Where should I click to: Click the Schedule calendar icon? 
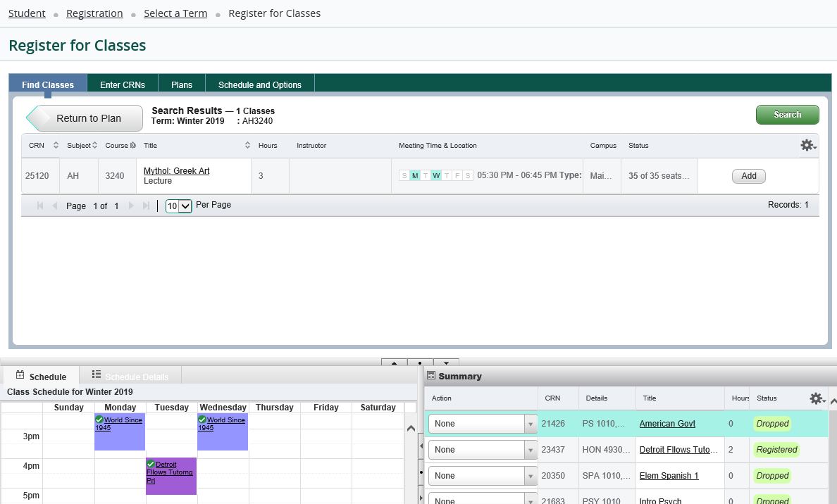[20, 374]
